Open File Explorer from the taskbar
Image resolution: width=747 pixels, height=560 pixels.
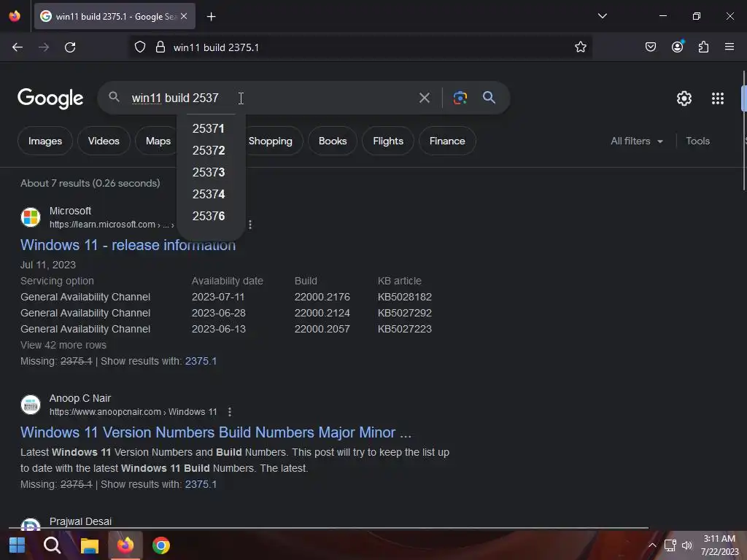(89, 545)
